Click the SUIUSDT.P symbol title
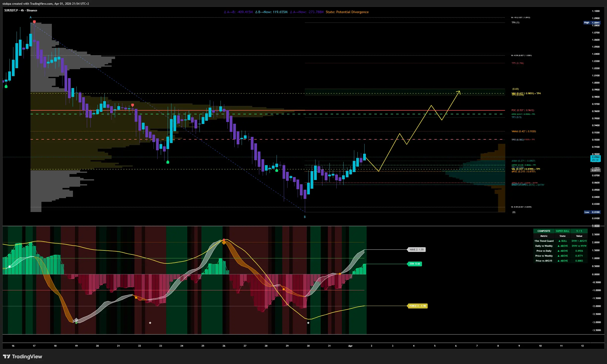Viewport: 607px width, 364px height. (x=11, y=10)
